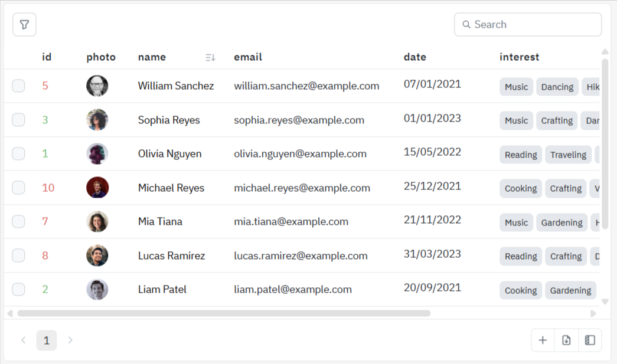This screenshot has height=364, width=617.
Task: Click the plus icon to add row
Action: [543, 340]
